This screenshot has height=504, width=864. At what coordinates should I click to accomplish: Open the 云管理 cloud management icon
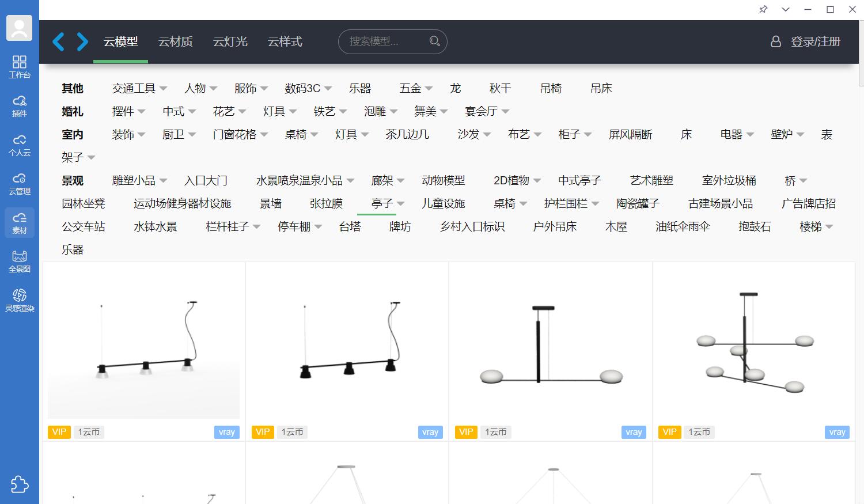tap(20, 184)
